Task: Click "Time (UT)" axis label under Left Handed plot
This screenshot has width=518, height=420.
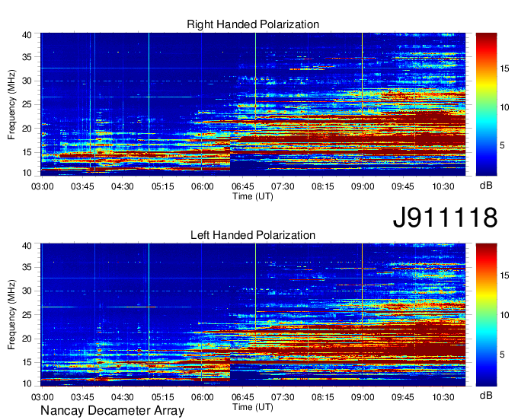Action: (253, 407)
